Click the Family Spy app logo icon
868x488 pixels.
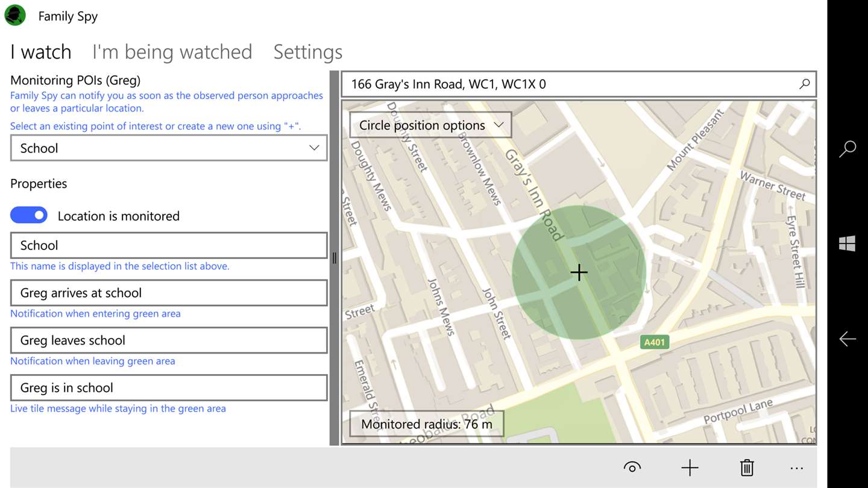point(15,16)
